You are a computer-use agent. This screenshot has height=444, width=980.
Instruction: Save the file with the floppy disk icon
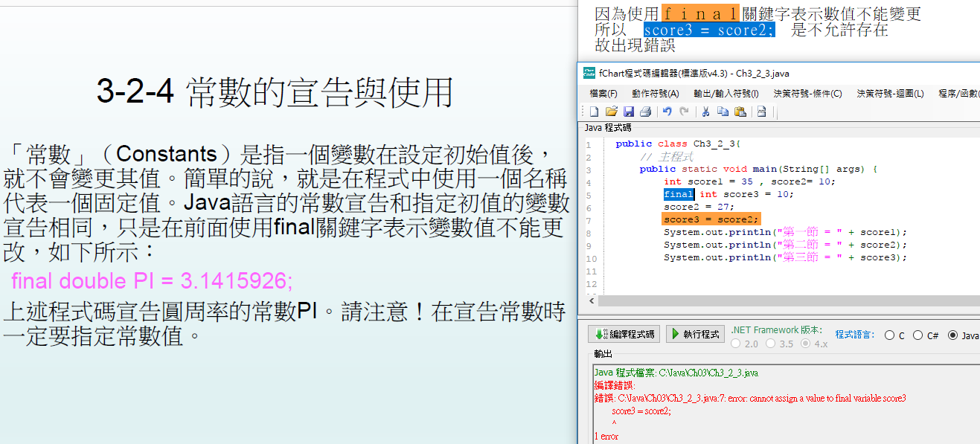628,112
